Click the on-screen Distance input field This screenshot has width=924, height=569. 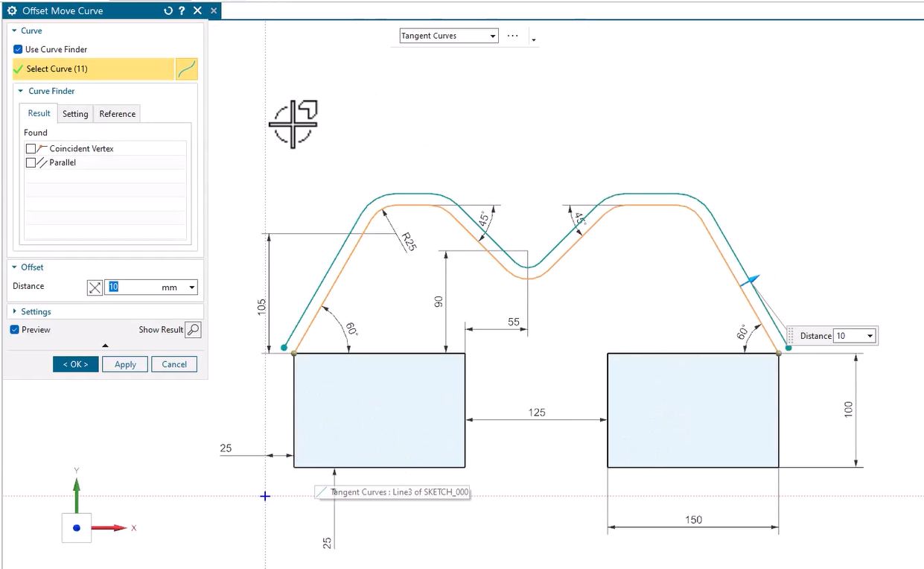click(x=849, y=336)
